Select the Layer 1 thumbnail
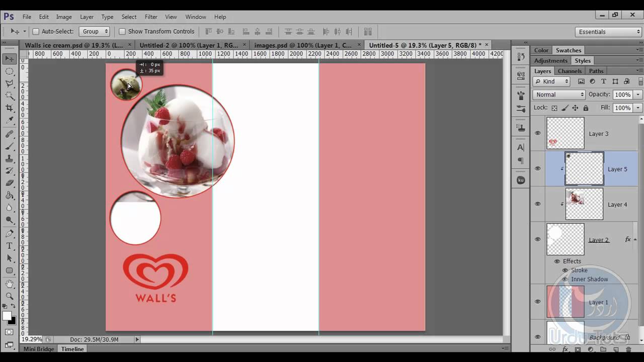Image resolution: width=644 pixels, height=362 pixels. [566, 302]
